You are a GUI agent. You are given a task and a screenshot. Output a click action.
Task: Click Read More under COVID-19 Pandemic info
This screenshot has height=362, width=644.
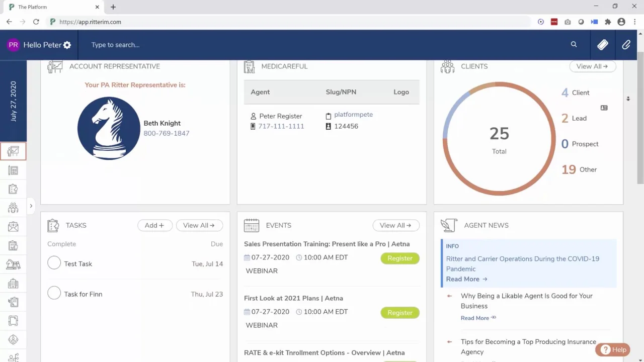tap(466, 279)
